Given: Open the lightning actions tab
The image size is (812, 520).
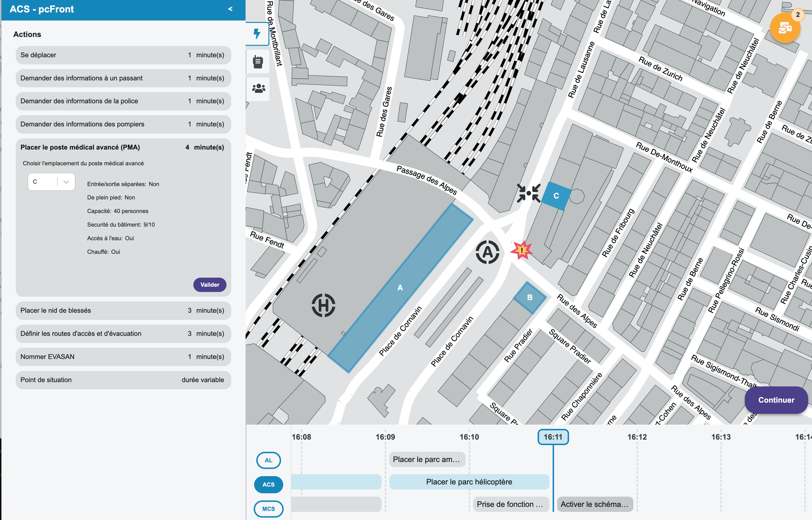Looking at the screenshot, I should (x=257, y=34).
